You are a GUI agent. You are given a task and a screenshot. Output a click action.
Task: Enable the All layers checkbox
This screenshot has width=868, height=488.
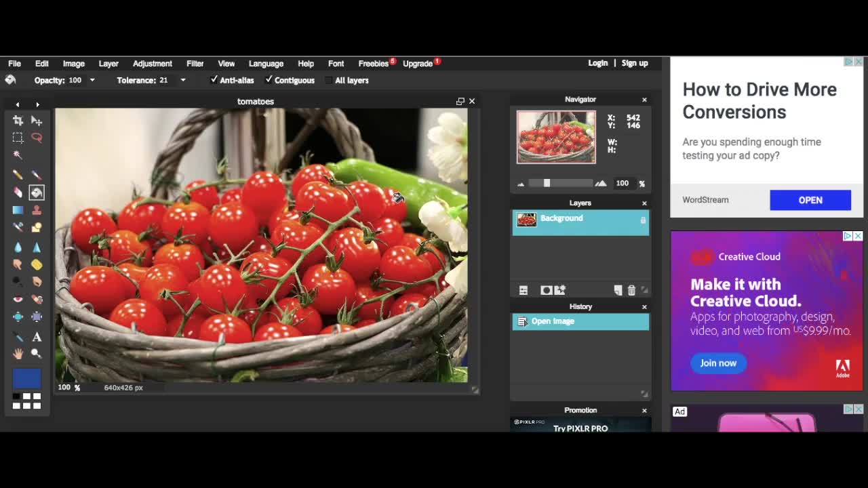pos(328,80)
